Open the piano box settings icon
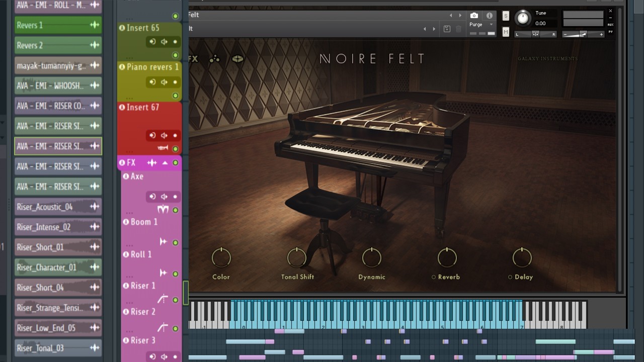644x362 pixels. (237, 59)
